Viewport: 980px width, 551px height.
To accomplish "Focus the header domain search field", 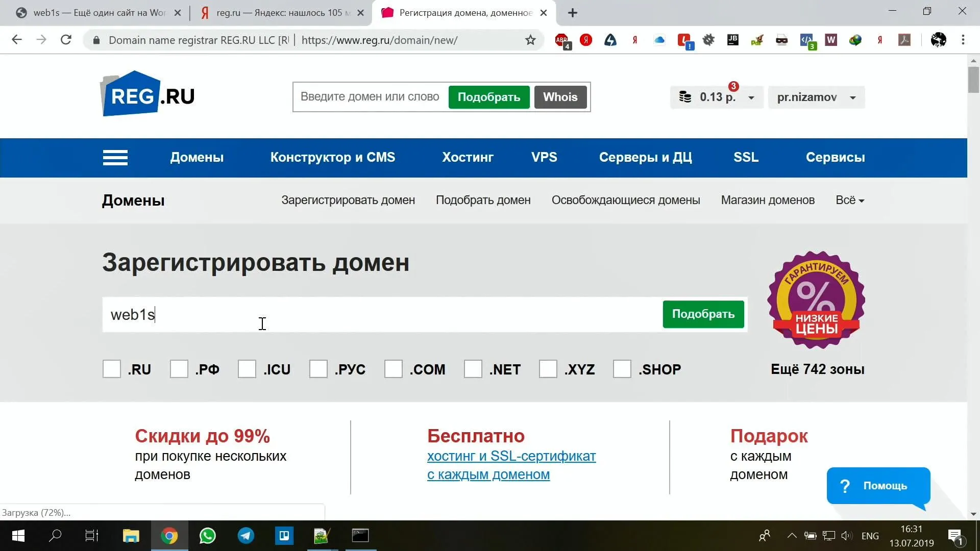I will click(370, 97).
